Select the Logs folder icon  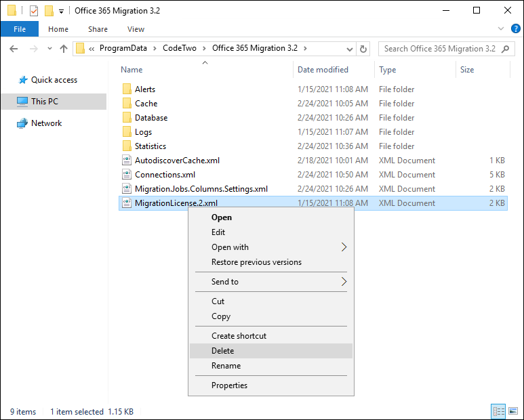click(127, 132)
